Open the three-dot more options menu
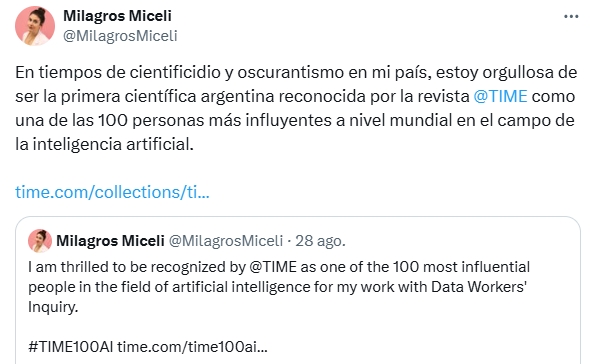The width and height of the screenshot is (590, 364). pos(571,17)
